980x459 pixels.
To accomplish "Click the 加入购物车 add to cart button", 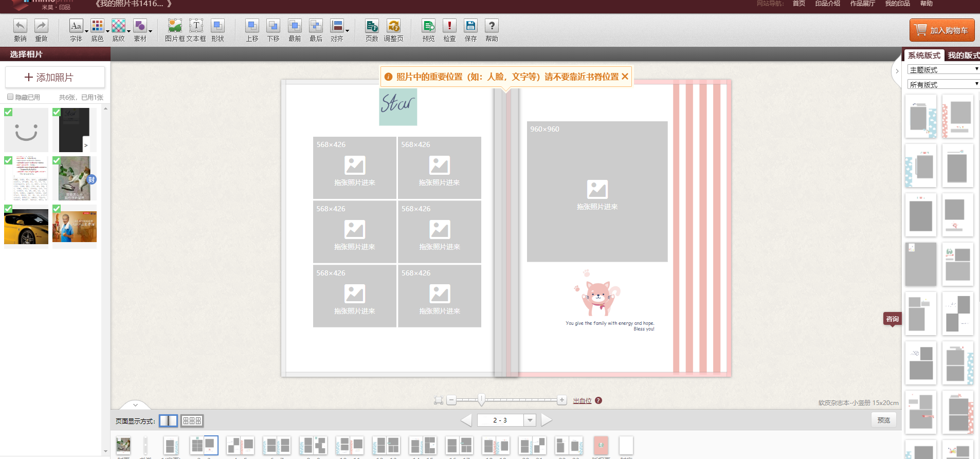I will coord(942,30).
